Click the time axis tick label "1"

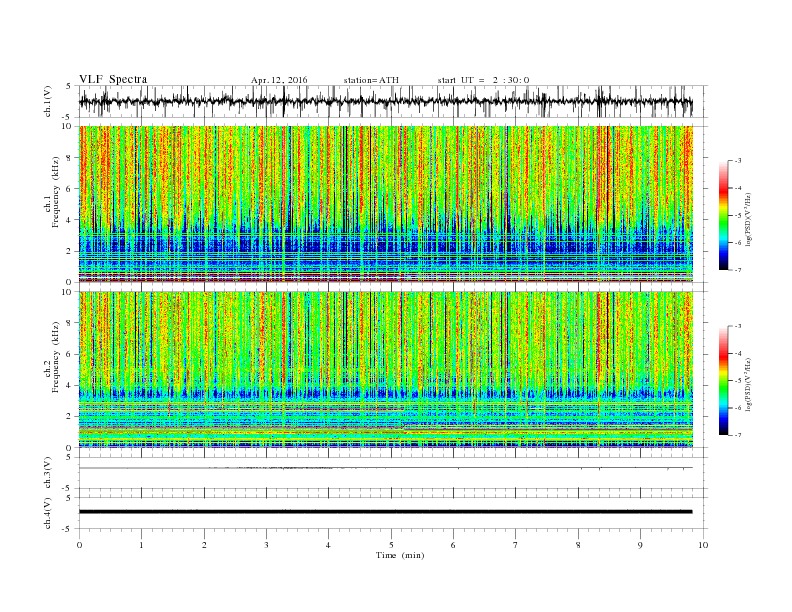[x=141, y=545]
